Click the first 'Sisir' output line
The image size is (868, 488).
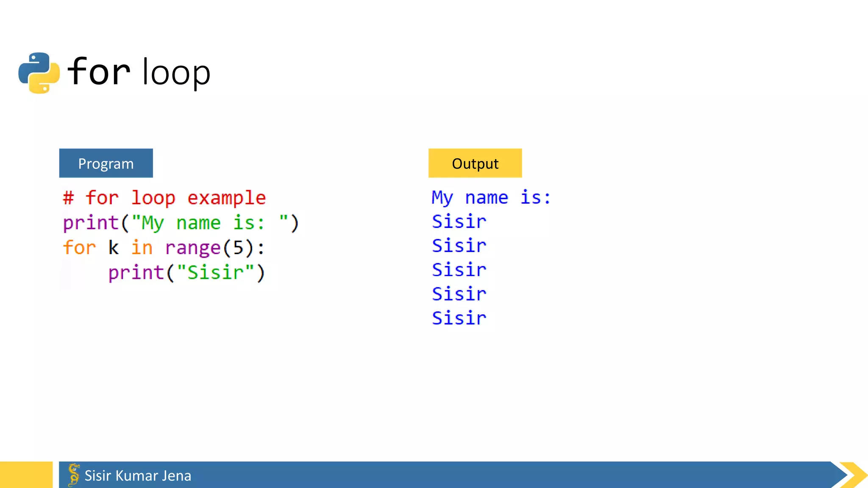pyautogui.click(x=459, y=222)
